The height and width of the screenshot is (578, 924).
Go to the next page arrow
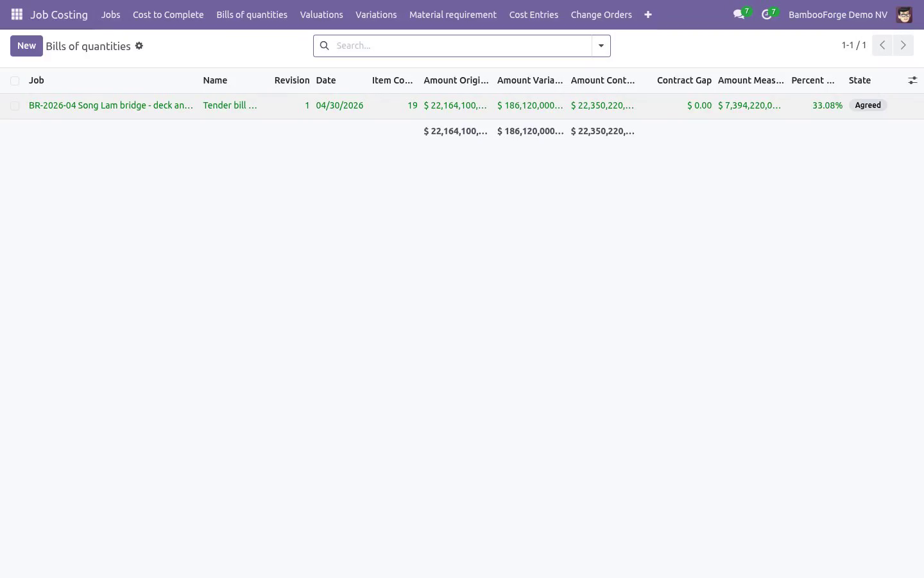pyautogui.click(x=903, y=45)
